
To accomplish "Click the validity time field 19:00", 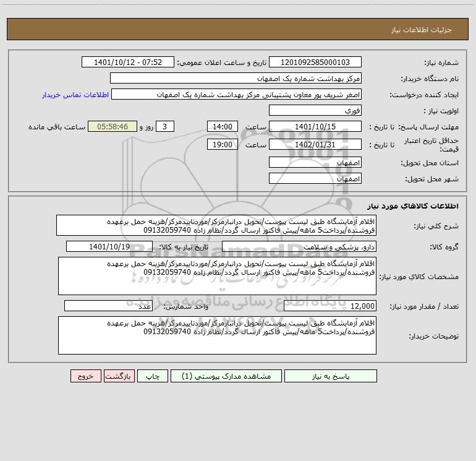I will pos(222,144).
